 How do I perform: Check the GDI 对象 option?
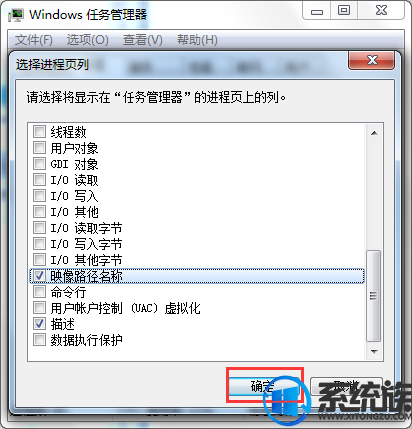click(39, 164)
